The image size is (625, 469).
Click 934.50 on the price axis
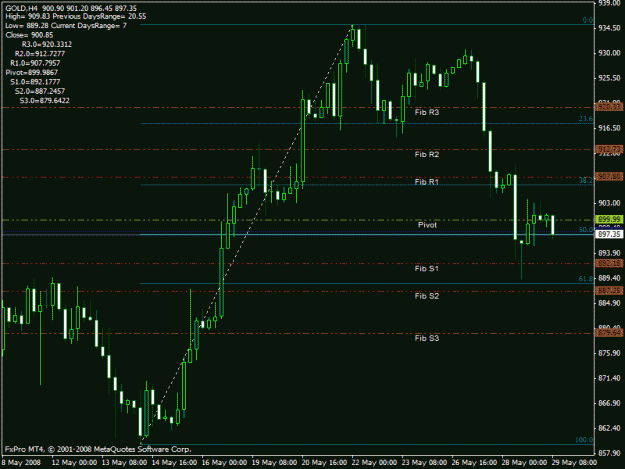tap(609, 28)
